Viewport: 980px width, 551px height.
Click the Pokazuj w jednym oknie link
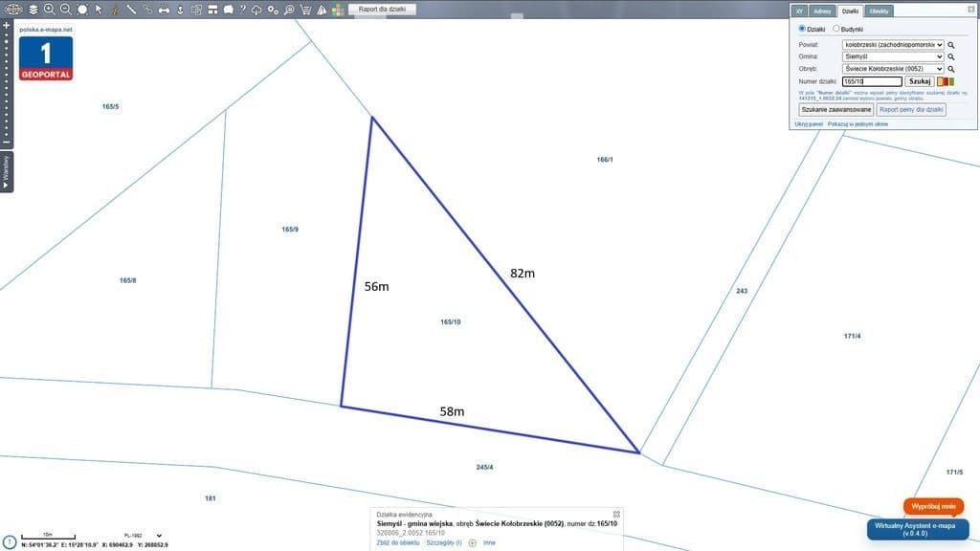click(857, 124)
